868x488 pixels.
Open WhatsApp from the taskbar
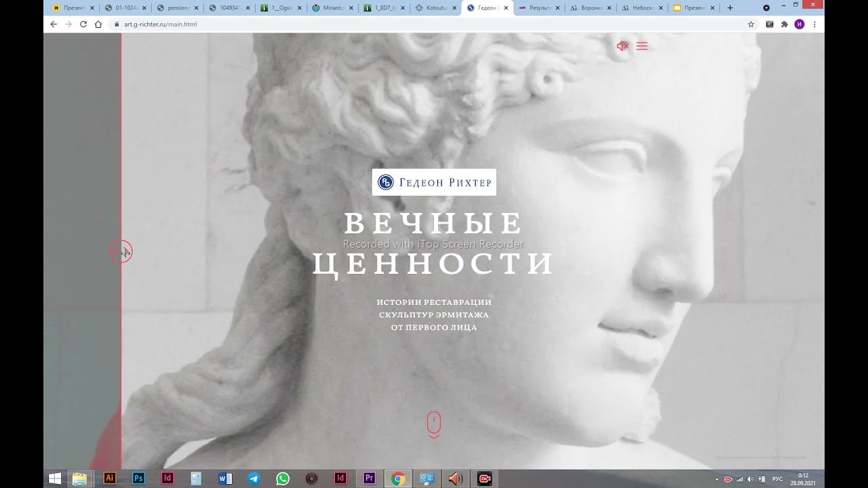click(283, 479)
